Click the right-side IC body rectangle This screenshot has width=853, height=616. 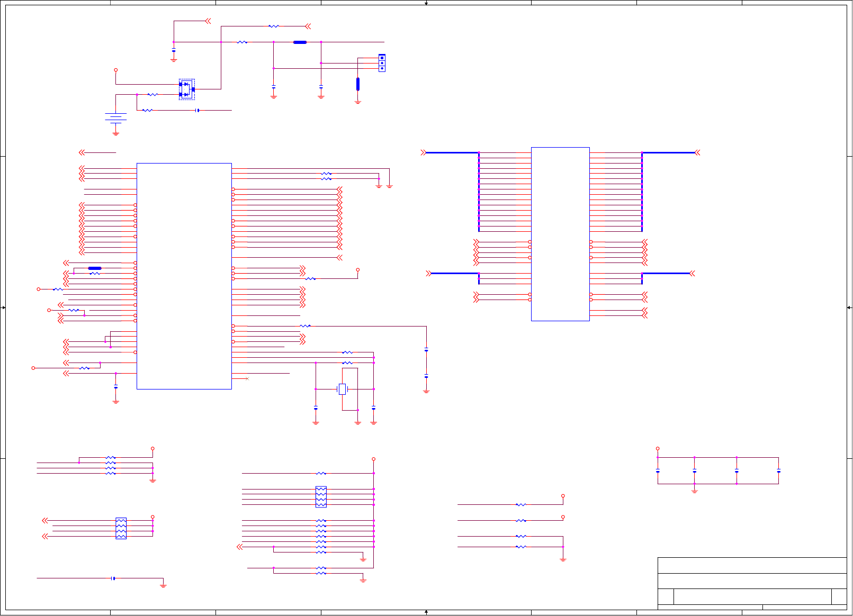point(560,234)
